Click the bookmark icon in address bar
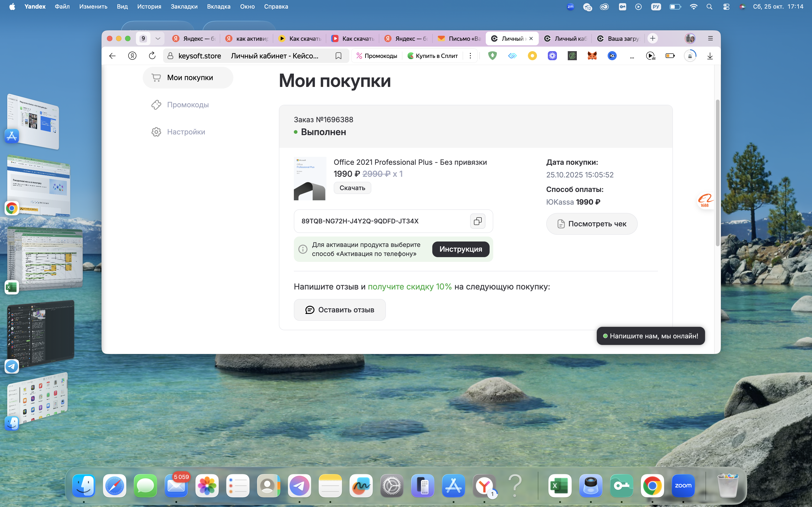Image resolution: width=812 pixels, height=507 pixels. click(x=338, y=56)
